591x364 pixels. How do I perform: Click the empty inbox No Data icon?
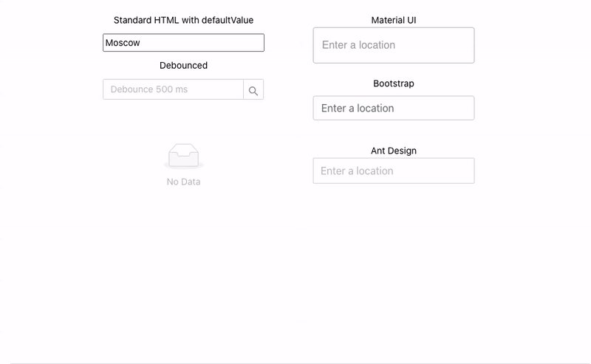(183, 156)
